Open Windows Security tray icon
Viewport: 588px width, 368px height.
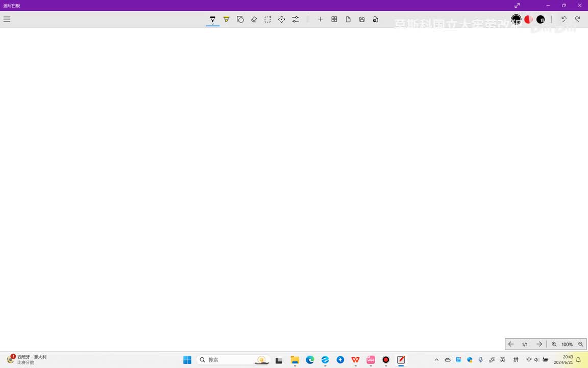point(470,360)
